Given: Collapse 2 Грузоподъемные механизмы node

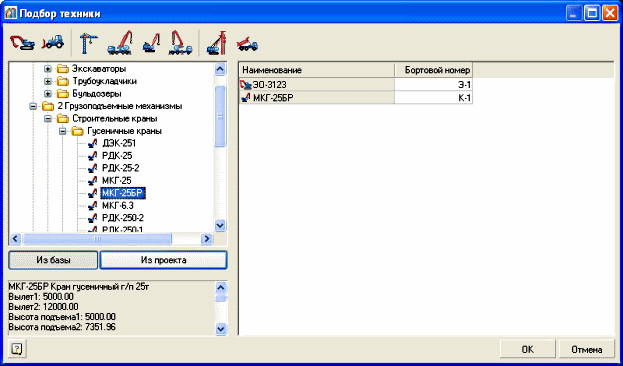Looking at the screenshot, I should 33,107.
